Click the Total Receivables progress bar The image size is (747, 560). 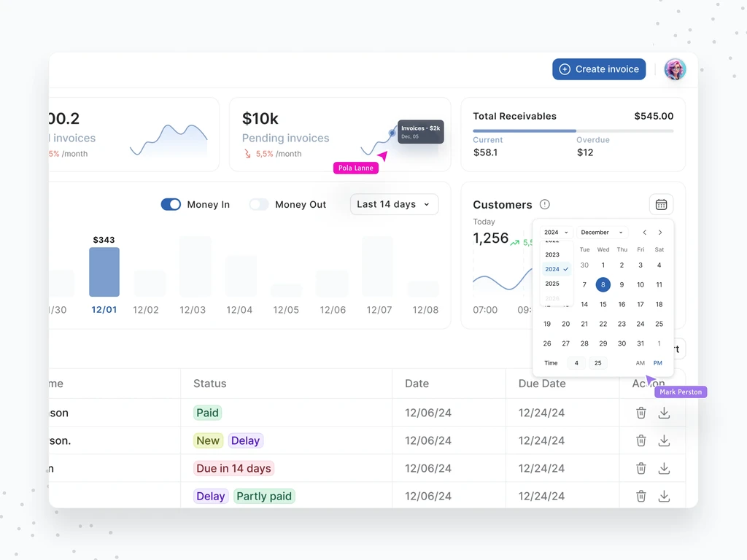pyautogui.click(x=573, y=131)
